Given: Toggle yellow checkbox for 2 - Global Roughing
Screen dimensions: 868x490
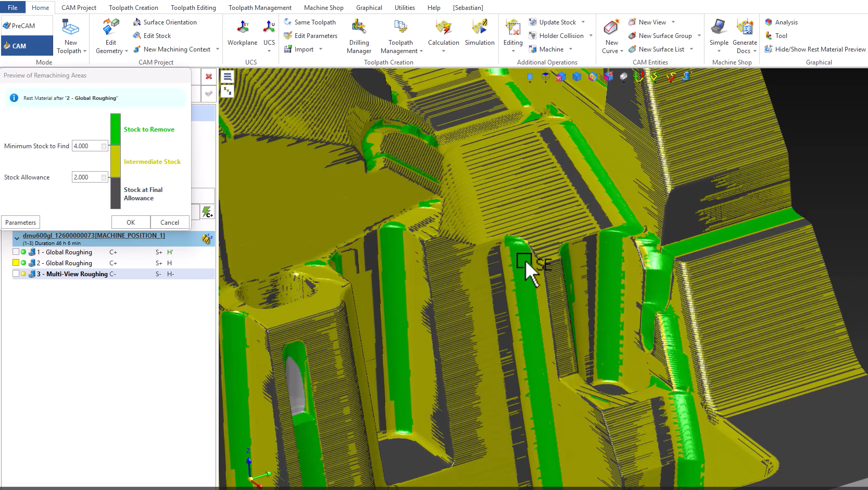Looking at the screenshot, I should (x=16, y=263).
